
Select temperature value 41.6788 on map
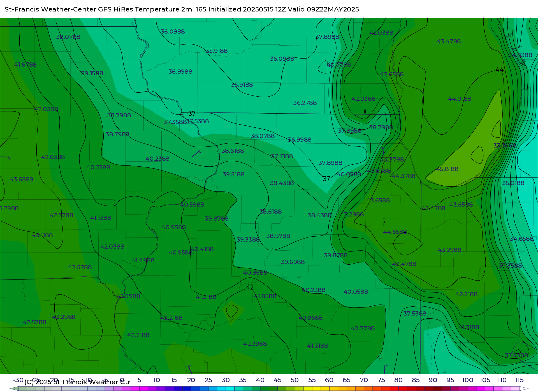coord(25,65)
